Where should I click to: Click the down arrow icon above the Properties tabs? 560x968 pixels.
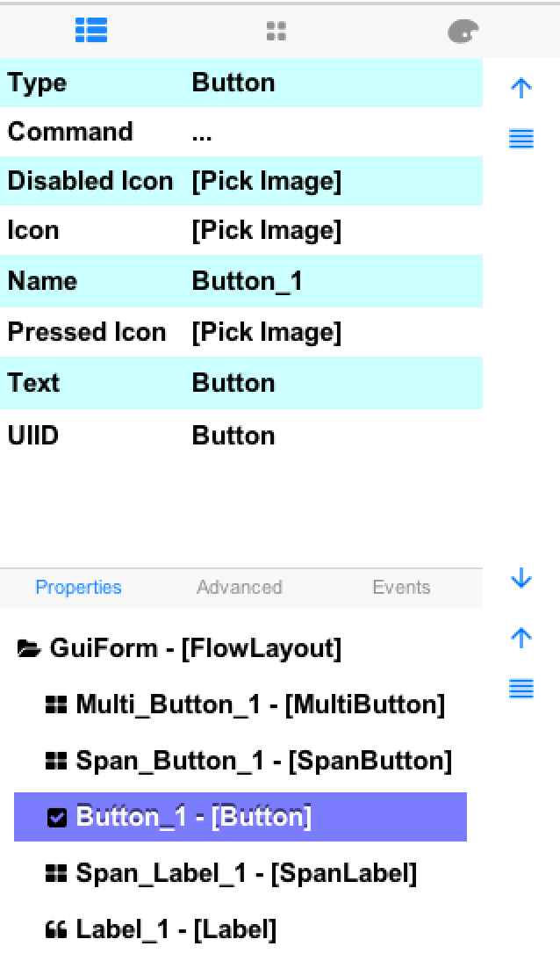tap(521, 579)
